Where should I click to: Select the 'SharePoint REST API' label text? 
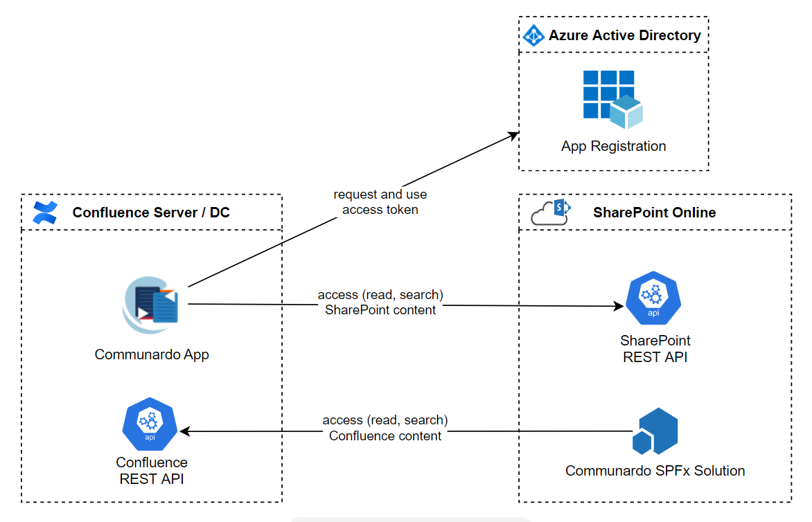coord(655,349)
